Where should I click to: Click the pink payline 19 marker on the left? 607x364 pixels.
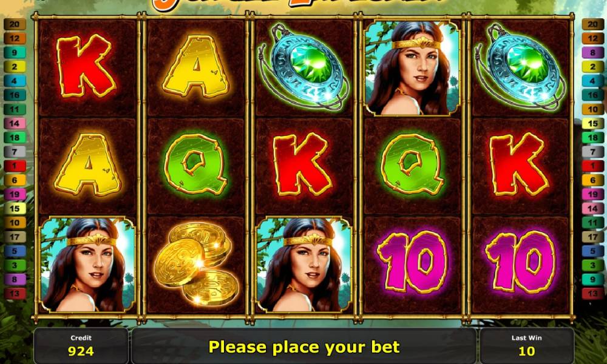[x=15, y=194]
